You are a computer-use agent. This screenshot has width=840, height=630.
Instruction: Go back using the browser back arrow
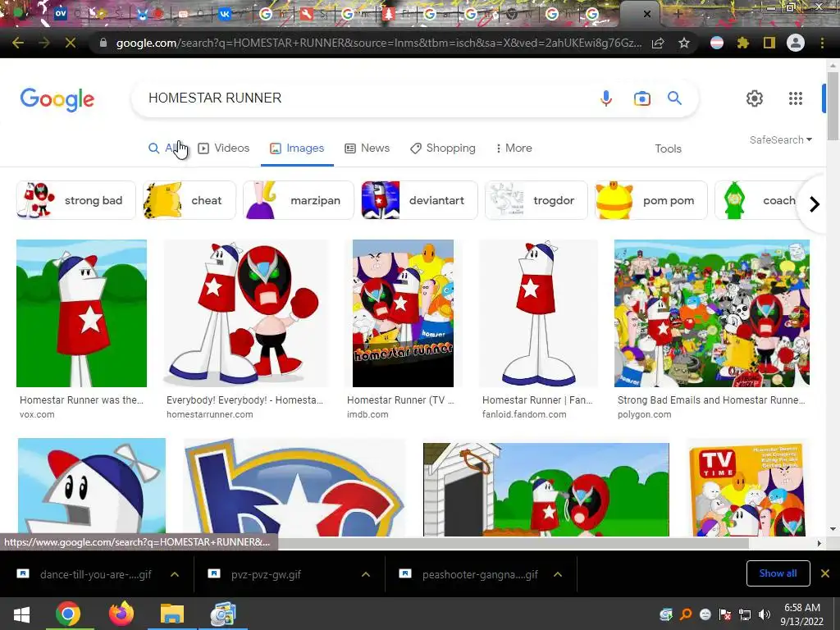[18, 43]
